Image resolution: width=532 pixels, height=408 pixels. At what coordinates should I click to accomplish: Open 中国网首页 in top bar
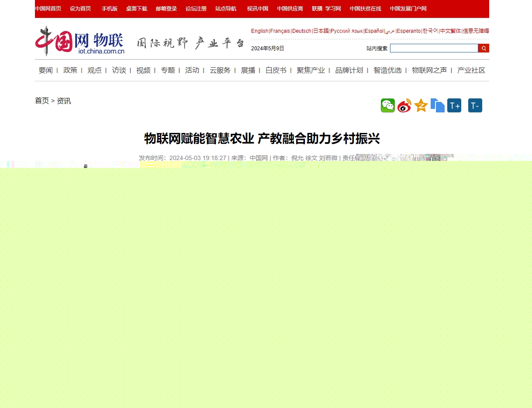[48, 9]
